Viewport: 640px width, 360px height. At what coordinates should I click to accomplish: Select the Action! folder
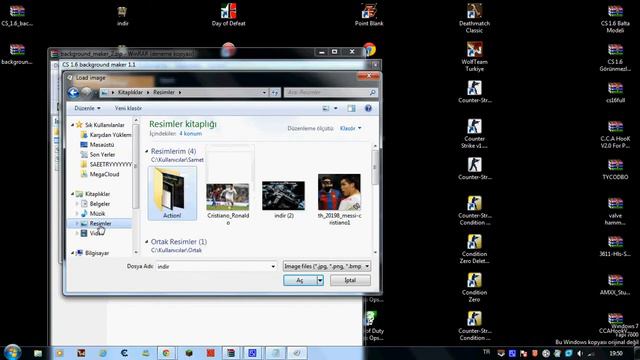(x=172, y=193)
